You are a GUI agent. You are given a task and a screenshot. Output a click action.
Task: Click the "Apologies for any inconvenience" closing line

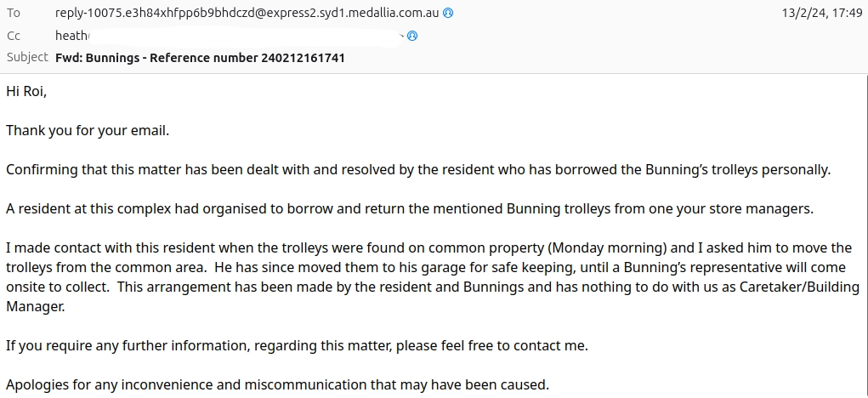tap(277, 384)
